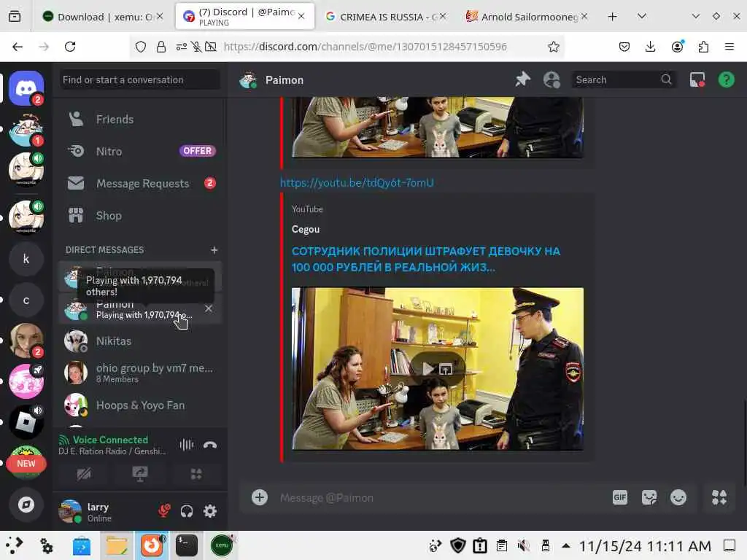The image size is (747, 560).
Task: Open Discover servers compass icon
Action: click(26, 505)
